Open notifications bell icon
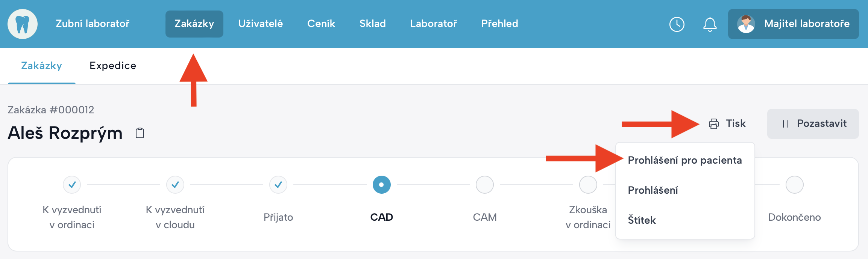 click(x=710, y=24)
